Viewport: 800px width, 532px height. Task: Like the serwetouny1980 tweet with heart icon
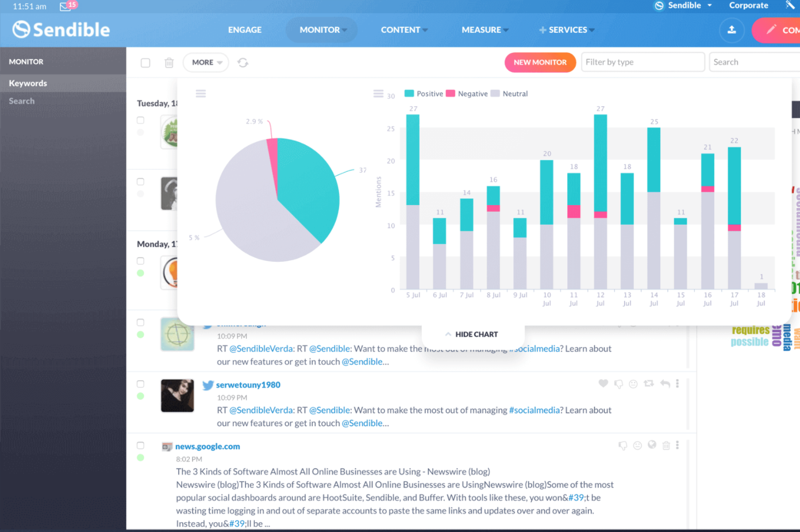[603, 383]
